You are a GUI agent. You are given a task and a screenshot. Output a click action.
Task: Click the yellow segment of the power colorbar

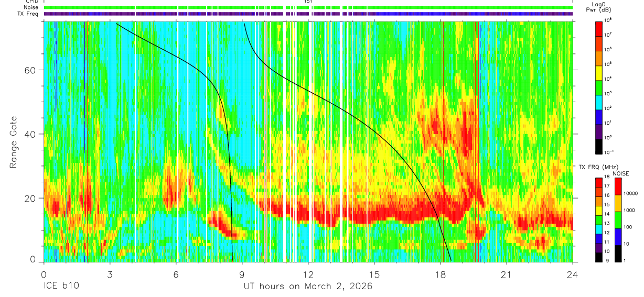coord(599,72)
